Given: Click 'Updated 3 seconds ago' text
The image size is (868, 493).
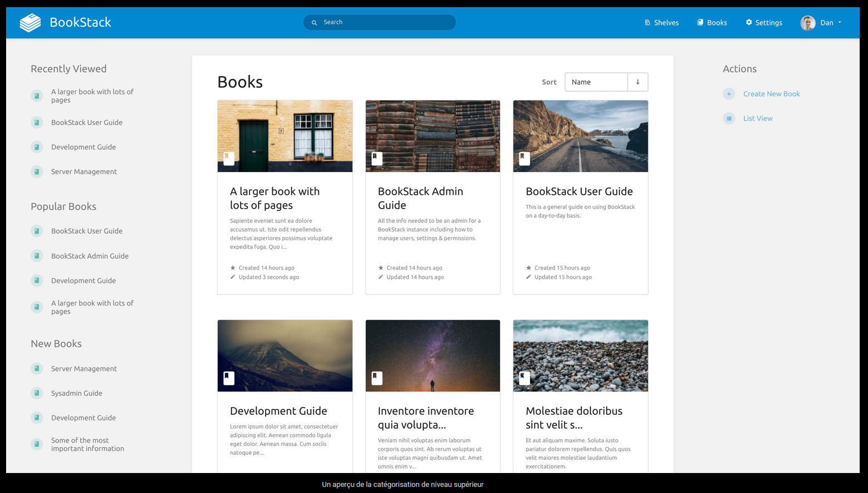Looking at the screenshot, I should (x=269, y=277).
